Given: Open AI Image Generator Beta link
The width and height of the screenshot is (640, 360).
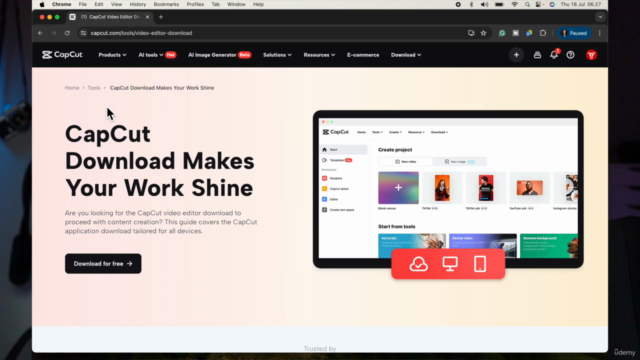Looking at the screenshot, I should (220, 55).
